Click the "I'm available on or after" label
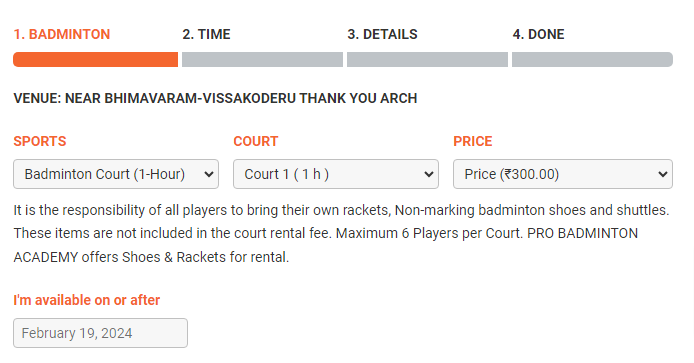The image size is (694, 363). (x=87, y=300)
